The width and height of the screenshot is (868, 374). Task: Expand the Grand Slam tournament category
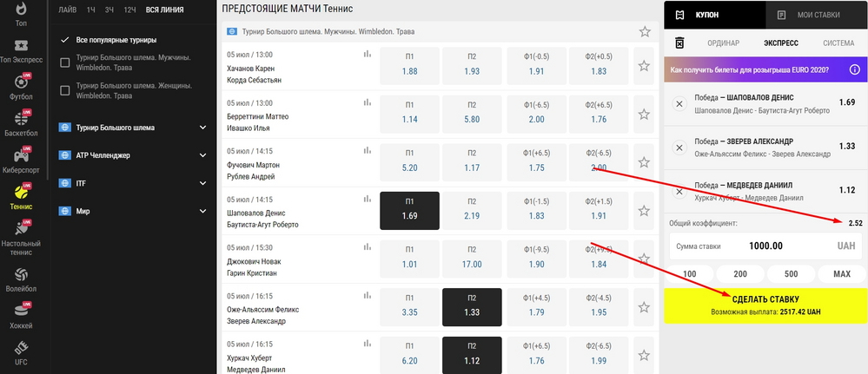coord(203,128)
